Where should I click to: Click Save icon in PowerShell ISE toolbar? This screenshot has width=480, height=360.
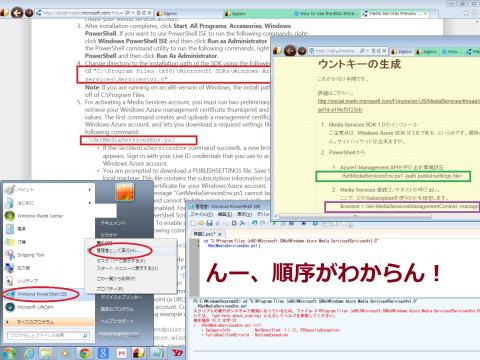209,223
